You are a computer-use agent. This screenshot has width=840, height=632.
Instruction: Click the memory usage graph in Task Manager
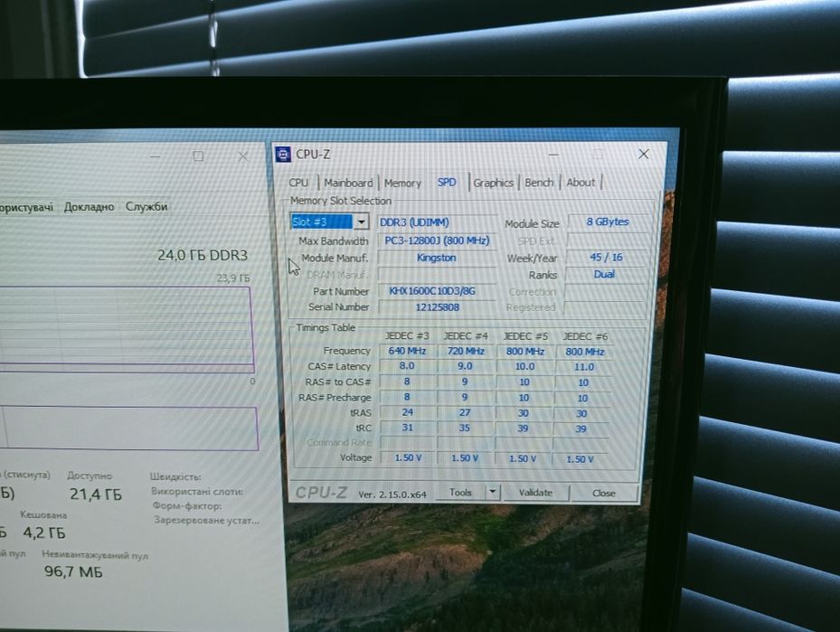pos(125,329)
